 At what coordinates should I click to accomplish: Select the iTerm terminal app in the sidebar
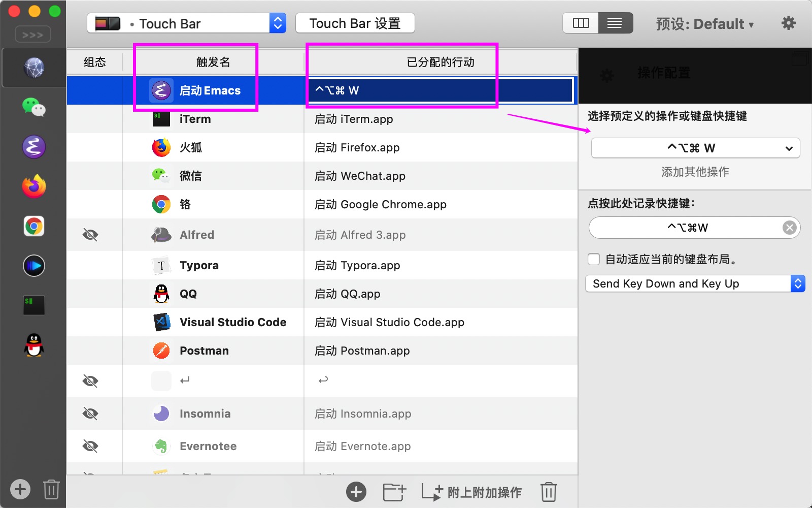pyautogui.click(x=34, y=305)
